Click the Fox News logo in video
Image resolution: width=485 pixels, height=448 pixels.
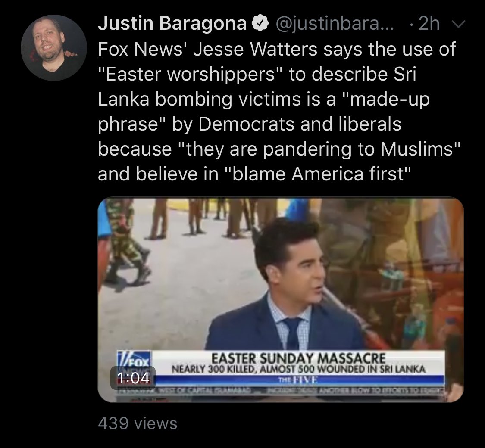coord(134,358)
